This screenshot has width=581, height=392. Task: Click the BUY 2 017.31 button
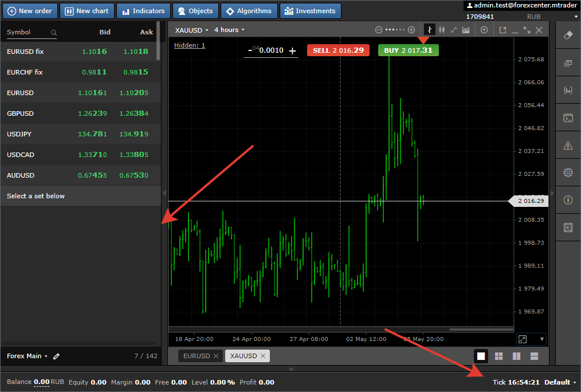[x=408, y=50]
